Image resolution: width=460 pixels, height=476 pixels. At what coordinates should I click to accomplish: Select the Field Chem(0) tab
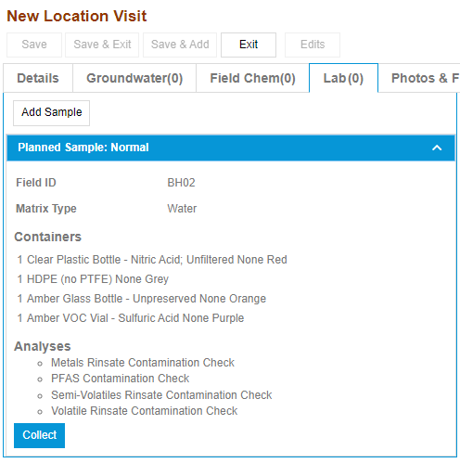coord(252,78)
